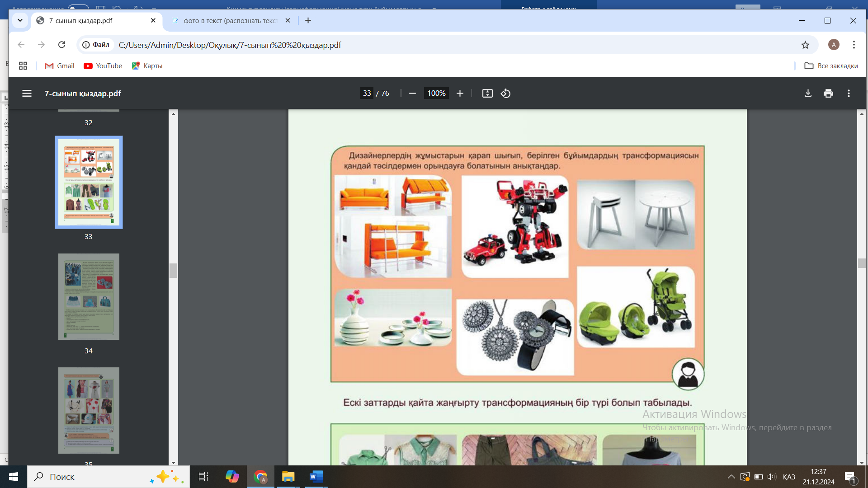Switch to фото в текст tab

[x=231, y=21]
